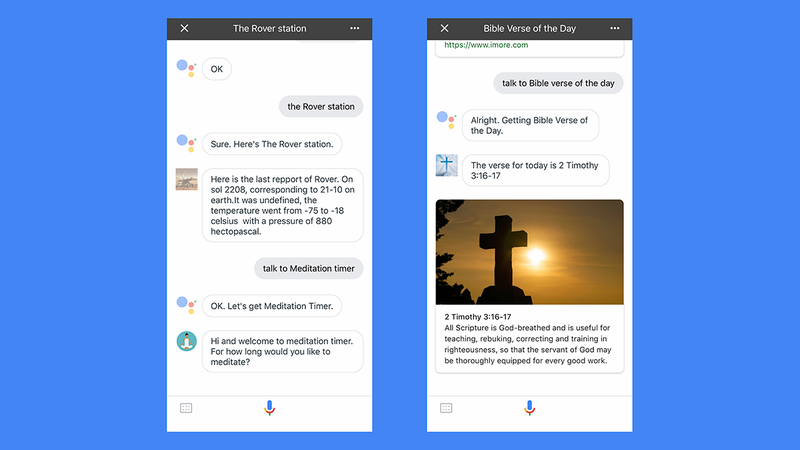Open the Meditation timer avatar icon
The image size is (800, 450).
point(187,341)
